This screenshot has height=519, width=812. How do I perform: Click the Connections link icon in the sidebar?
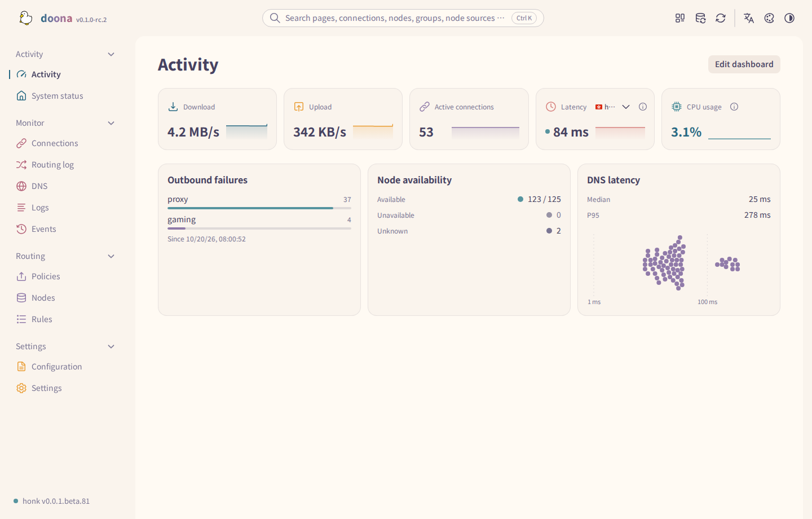(x=21, y=143)
